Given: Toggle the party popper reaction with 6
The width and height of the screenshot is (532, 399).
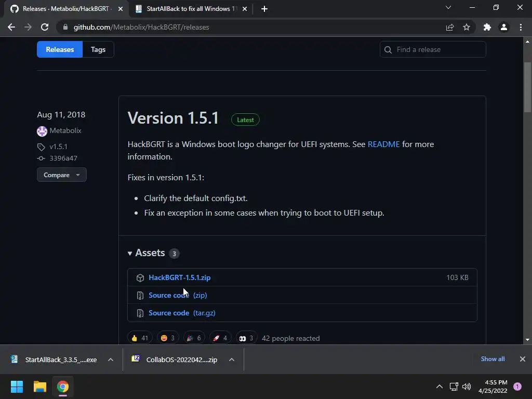Looking at the screenshot, I should coord(194,338).
